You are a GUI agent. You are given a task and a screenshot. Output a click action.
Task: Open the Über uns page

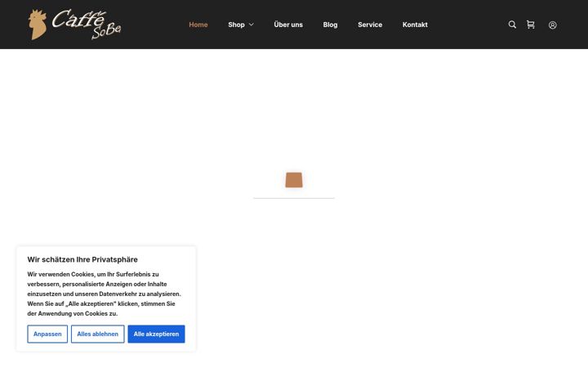(x=288, y=25)
